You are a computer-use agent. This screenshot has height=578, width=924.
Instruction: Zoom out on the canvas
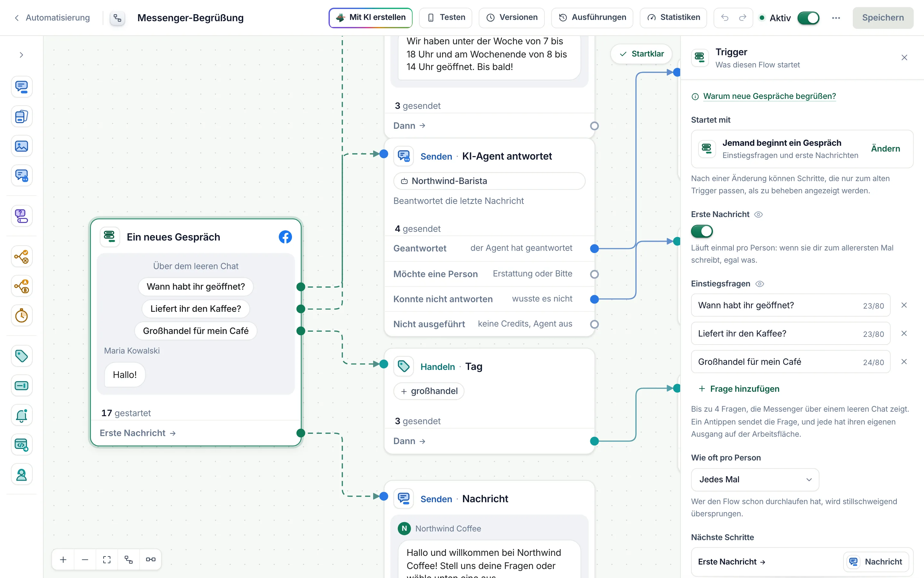(x=85, y=560)
